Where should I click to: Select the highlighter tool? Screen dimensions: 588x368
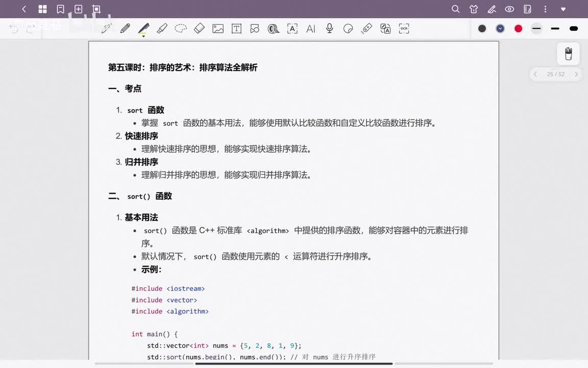pos(162,29)
